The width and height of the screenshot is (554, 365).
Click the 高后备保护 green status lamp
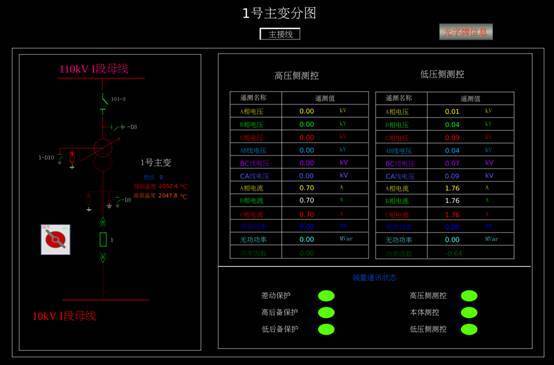pos(326,312)
